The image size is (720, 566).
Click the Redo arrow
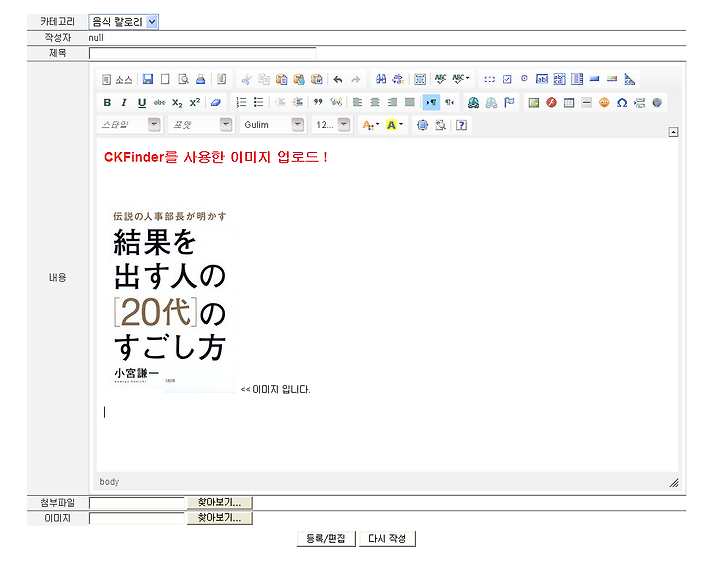[x=355, y=79]
